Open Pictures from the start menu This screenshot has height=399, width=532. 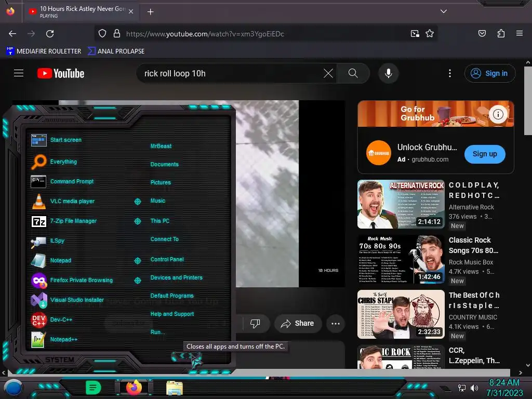(x=161, y=182)
